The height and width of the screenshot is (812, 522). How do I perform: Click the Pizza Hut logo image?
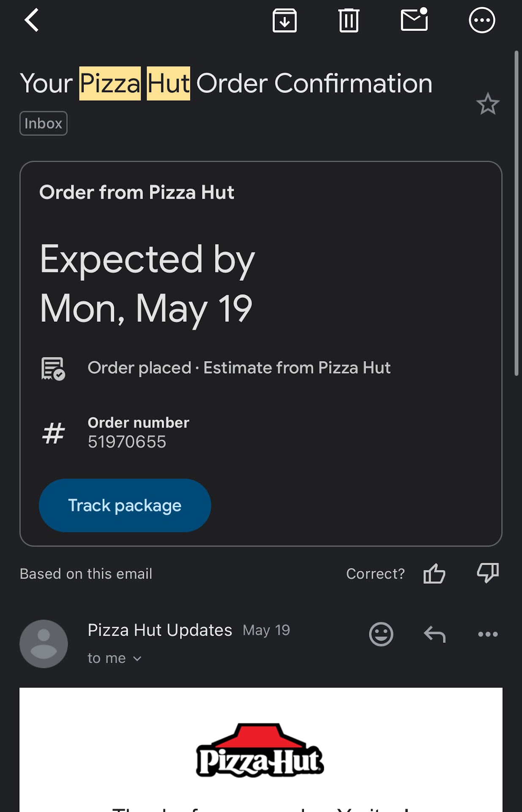pos(260,751)
